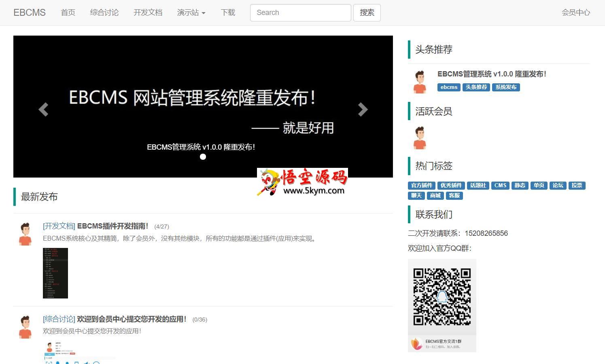Select the 单页 hot tag

click(539, 186)
